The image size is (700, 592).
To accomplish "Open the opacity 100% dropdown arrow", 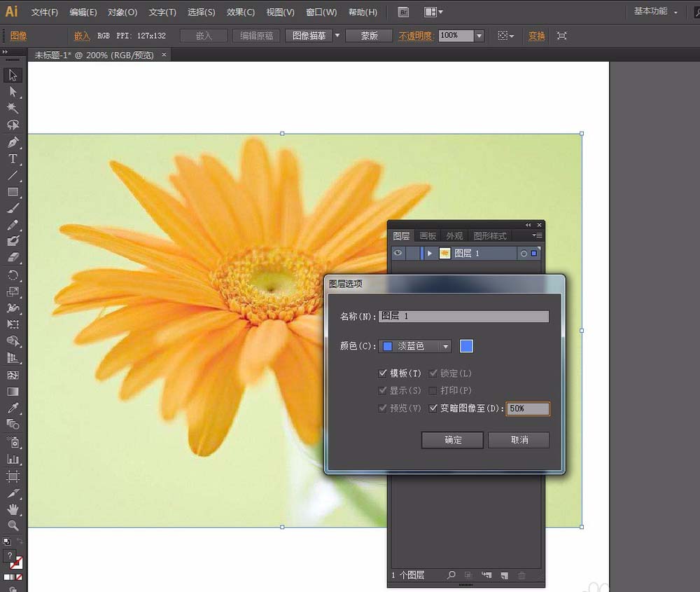I will tap(479, 36).
